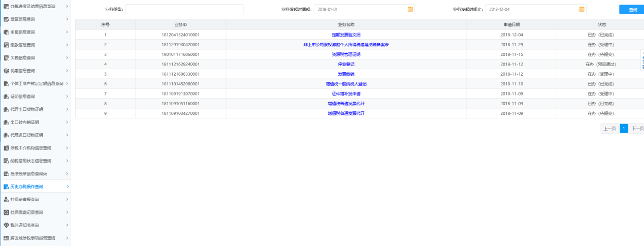The height and width of the screenshot is (246, 644).
Task: Click the 欠税信息查询 sidebar icon
Action: (x=6, y=58)
